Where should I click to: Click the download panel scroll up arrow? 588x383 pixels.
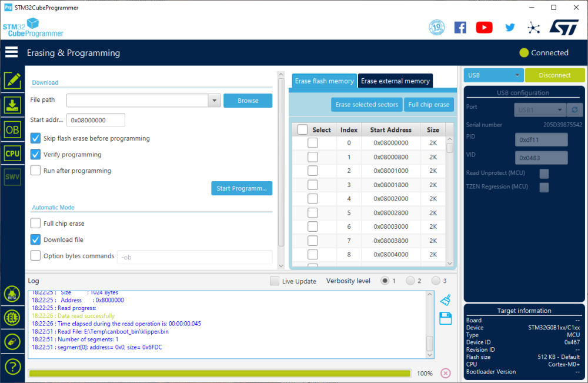(281, 75)
